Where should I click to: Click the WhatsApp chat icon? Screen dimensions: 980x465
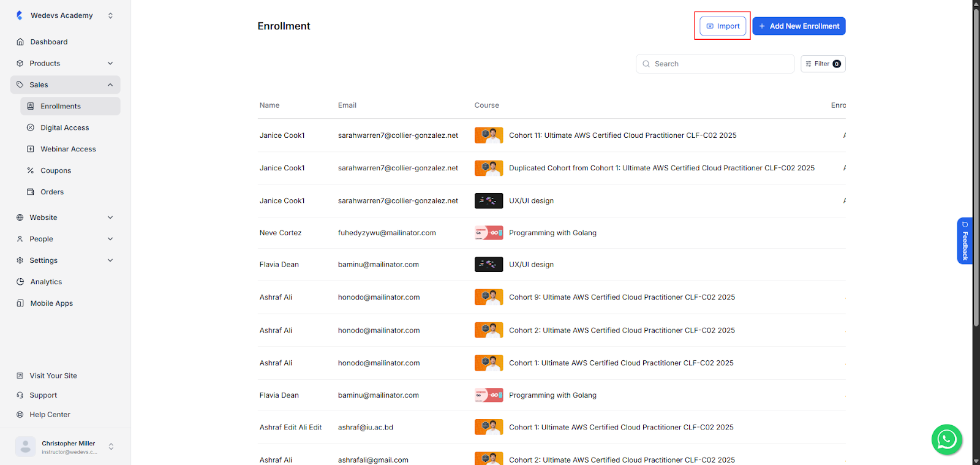(x=946, y=439)
